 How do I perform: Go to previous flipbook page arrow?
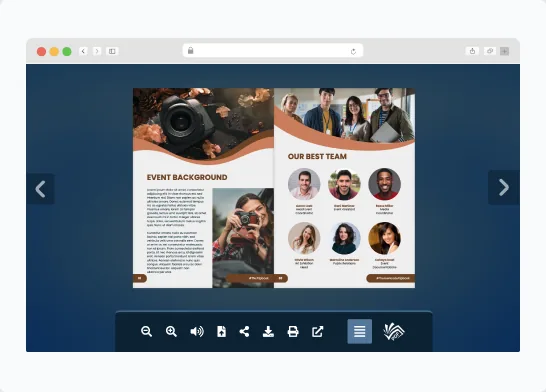pos(40,189)
